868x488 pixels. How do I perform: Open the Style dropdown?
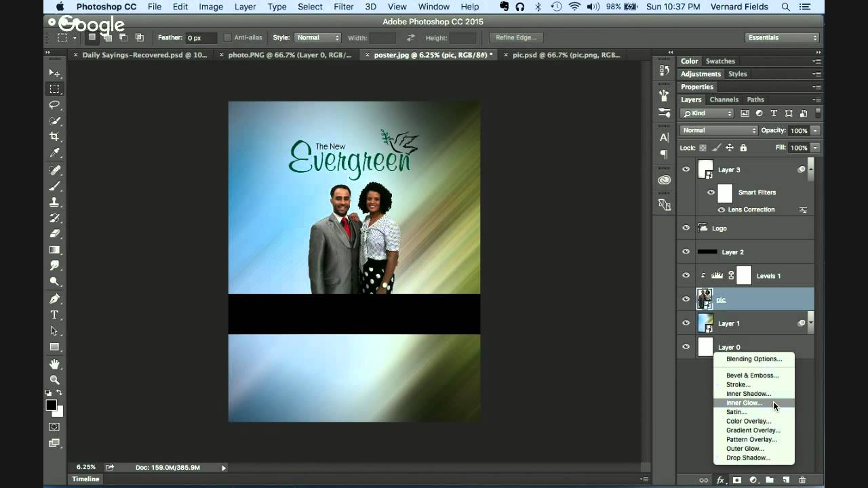click(317, 38)
